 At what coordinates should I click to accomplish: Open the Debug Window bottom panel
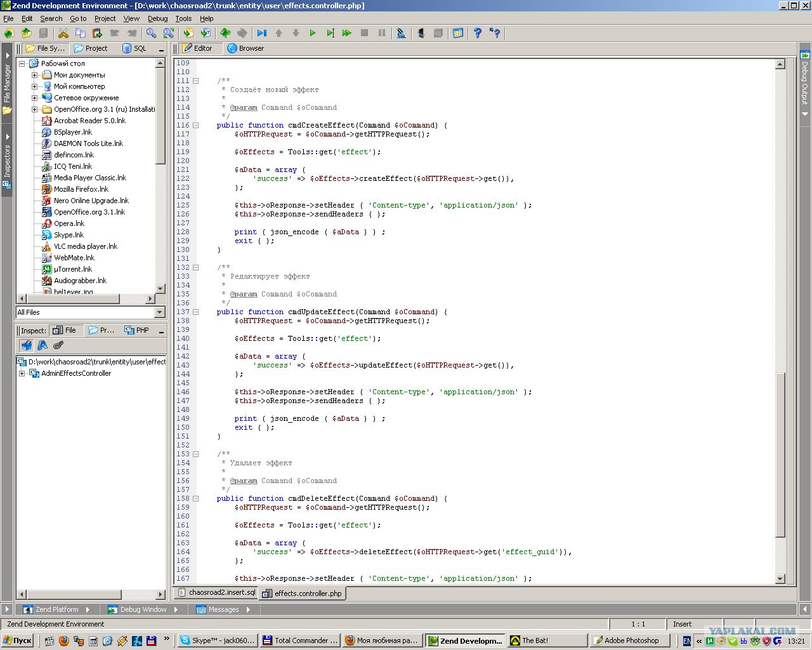(143, 609)
